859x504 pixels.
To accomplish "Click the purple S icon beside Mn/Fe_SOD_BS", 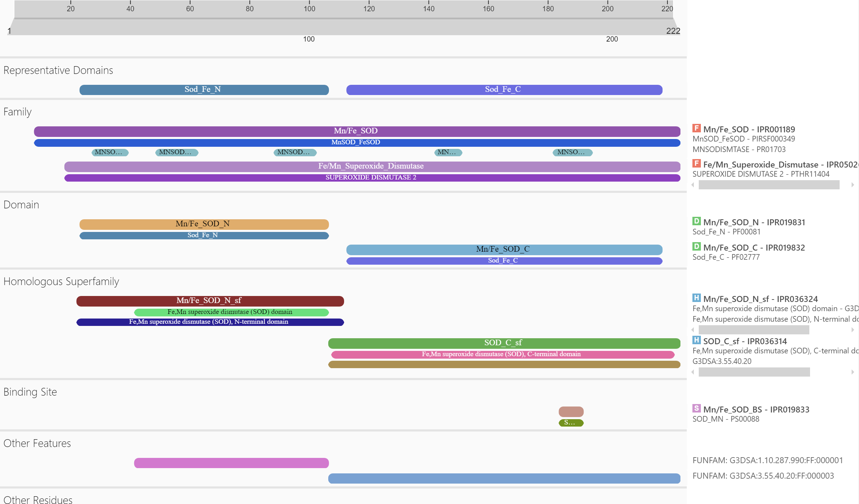I will (x=696, y=408).
